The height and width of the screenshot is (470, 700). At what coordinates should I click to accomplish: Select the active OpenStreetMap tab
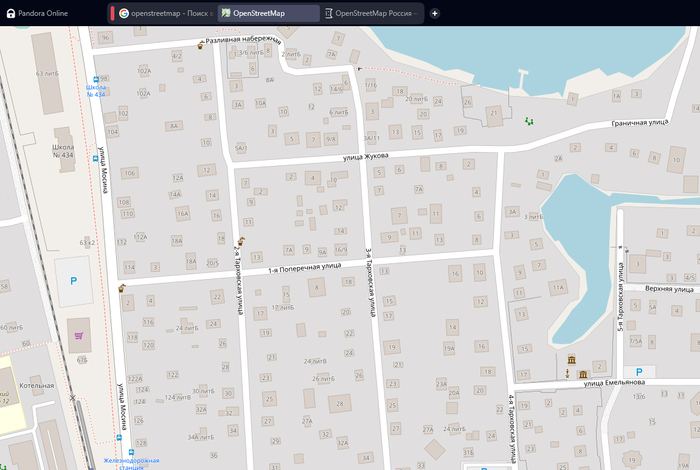tap(268, 13)
